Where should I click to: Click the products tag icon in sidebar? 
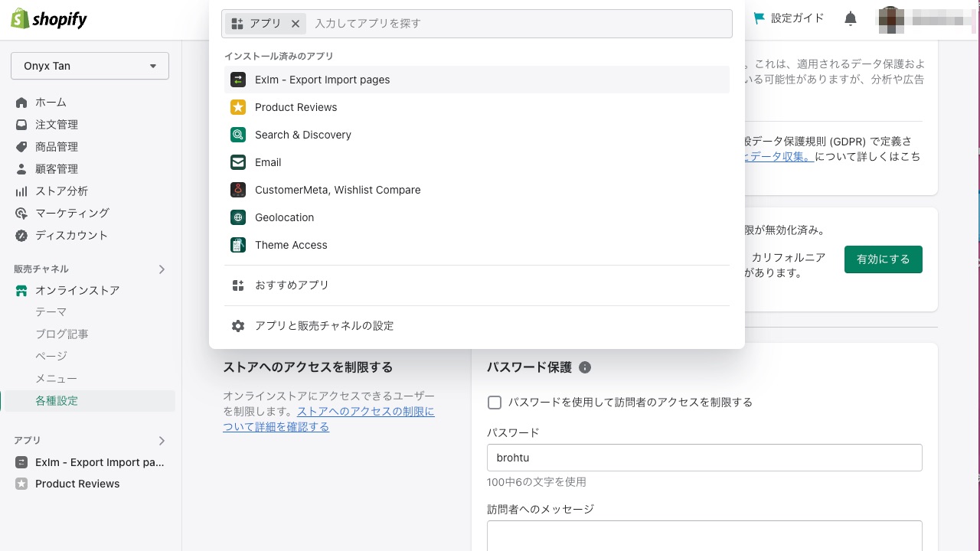[x=21, y=147]
